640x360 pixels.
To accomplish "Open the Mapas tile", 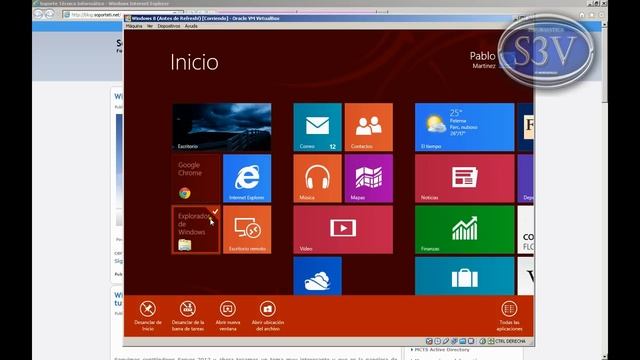I will click(369, 178).
